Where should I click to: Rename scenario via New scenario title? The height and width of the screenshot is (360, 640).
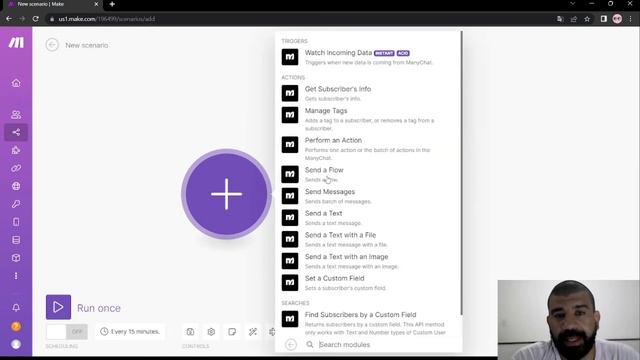(x=87, y=45)
